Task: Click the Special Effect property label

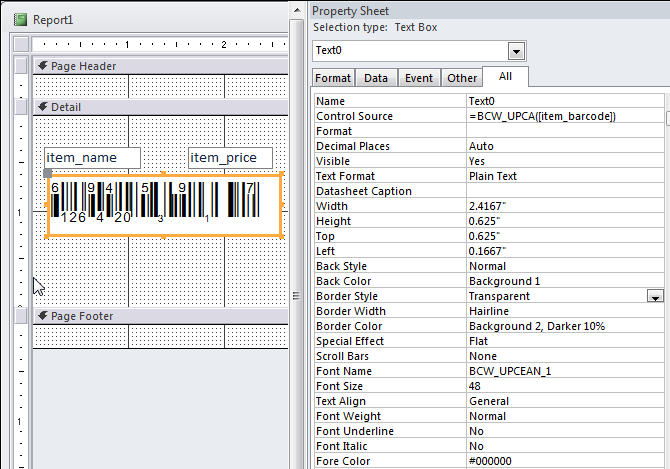Action: tap(350, 341)
